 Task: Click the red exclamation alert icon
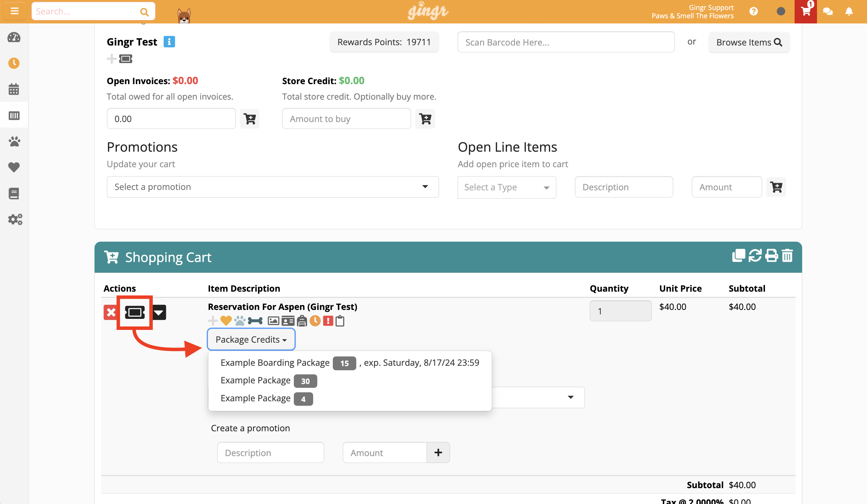328,321
